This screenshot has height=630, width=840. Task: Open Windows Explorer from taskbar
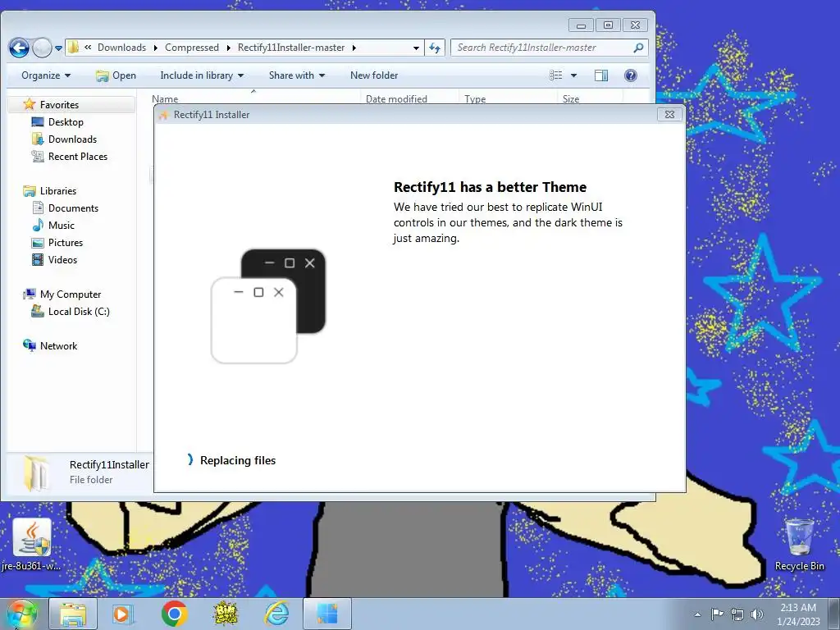(73, 614)
